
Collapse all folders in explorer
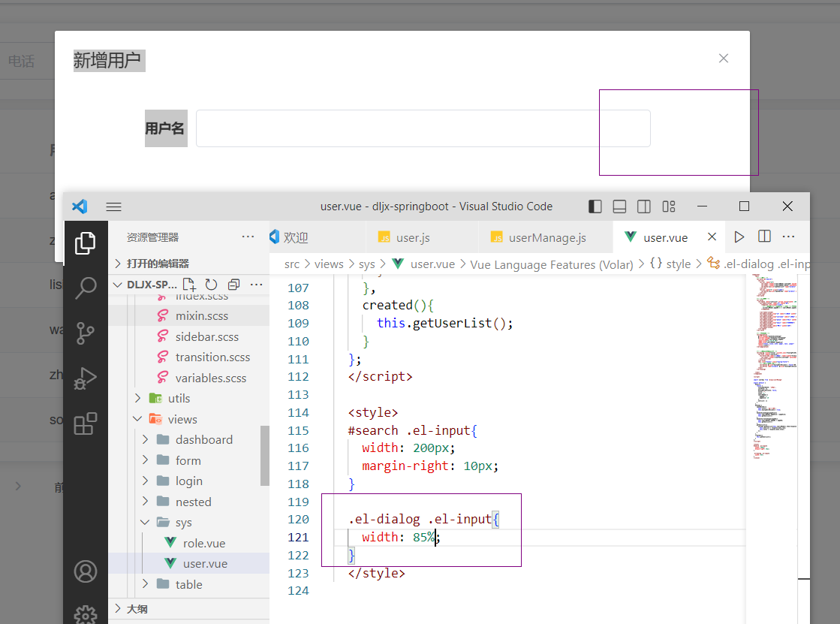233,285
